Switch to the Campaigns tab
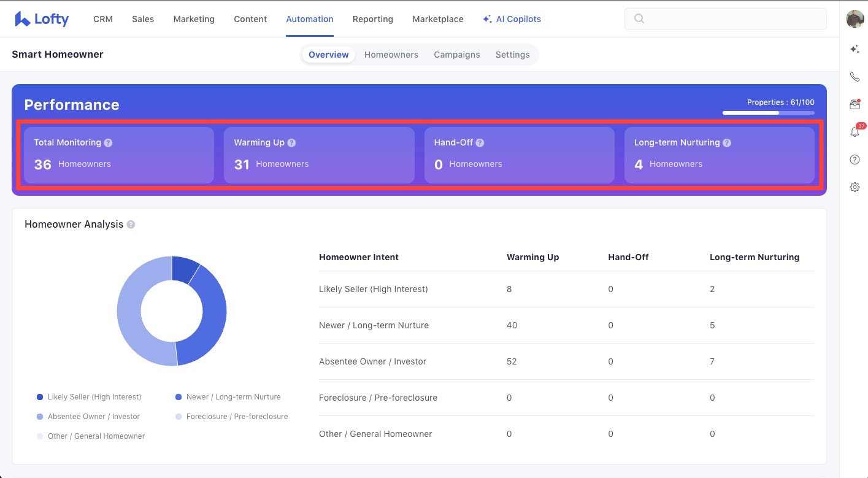 (x=456, y=55)
